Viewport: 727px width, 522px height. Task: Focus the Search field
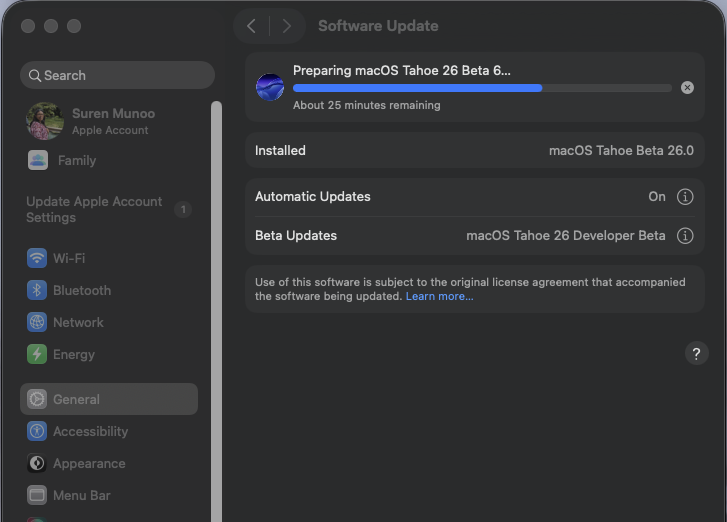pos(117,75)
